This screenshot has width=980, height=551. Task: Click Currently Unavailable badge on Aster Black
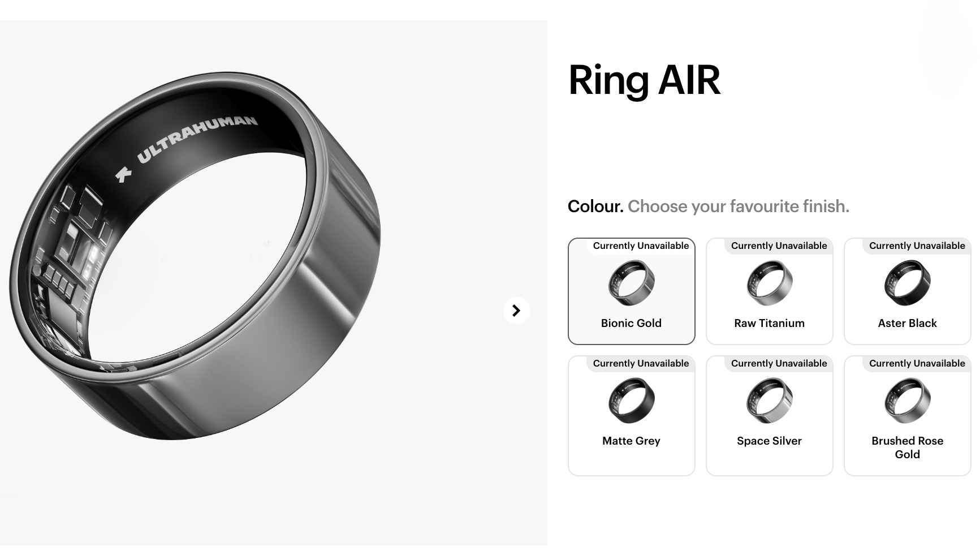917,246
